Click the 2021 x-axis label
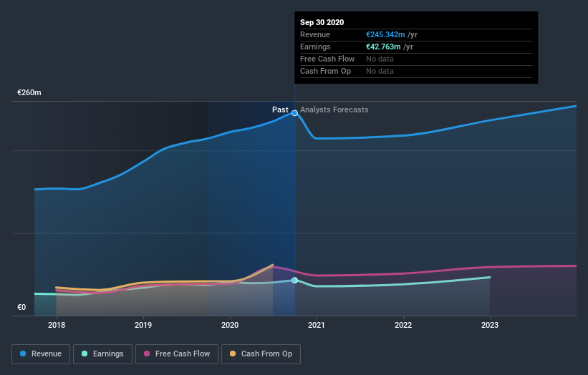This screenshot has width=588, height=375. [x=317, y=325]
